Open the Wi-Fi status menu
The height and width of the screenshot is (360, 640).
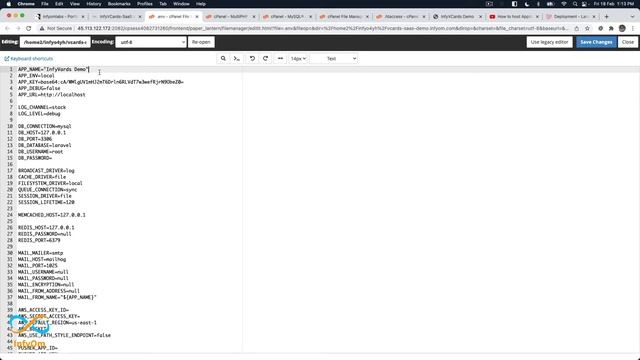(x=564, y=4)
